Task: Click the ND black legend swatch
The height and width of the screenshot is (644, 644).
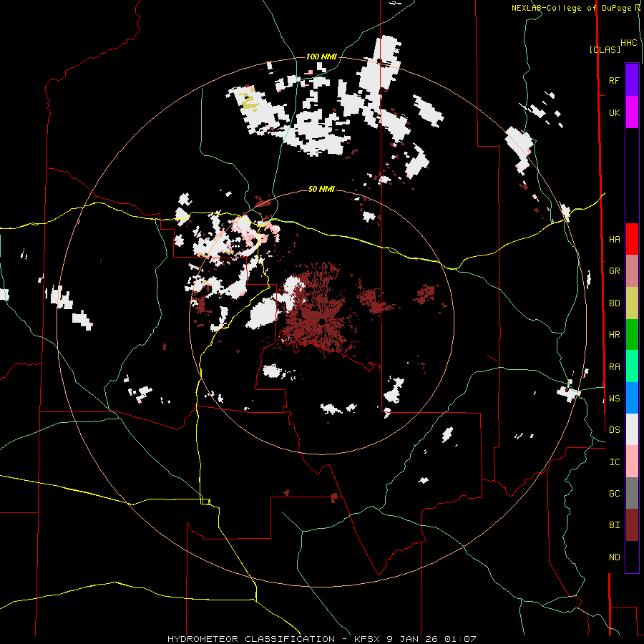Action: pyautogui.click(x=632, y=557)
